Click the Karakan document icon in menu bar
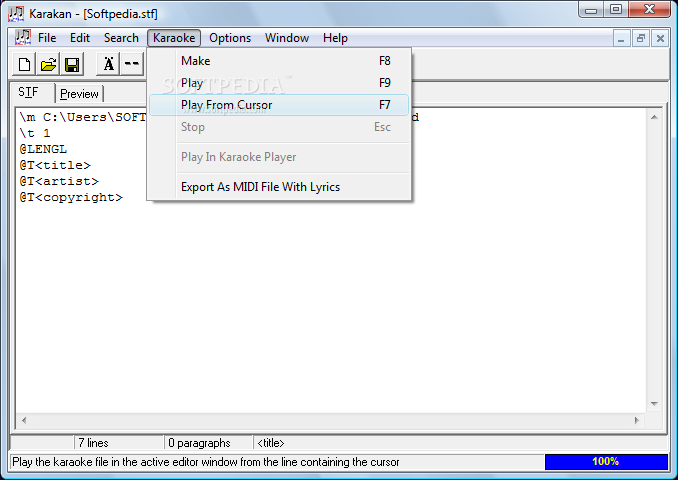Image resolution: width=678 pixels, height=480 pixels. pyautogui.click(x=23, y=38)
